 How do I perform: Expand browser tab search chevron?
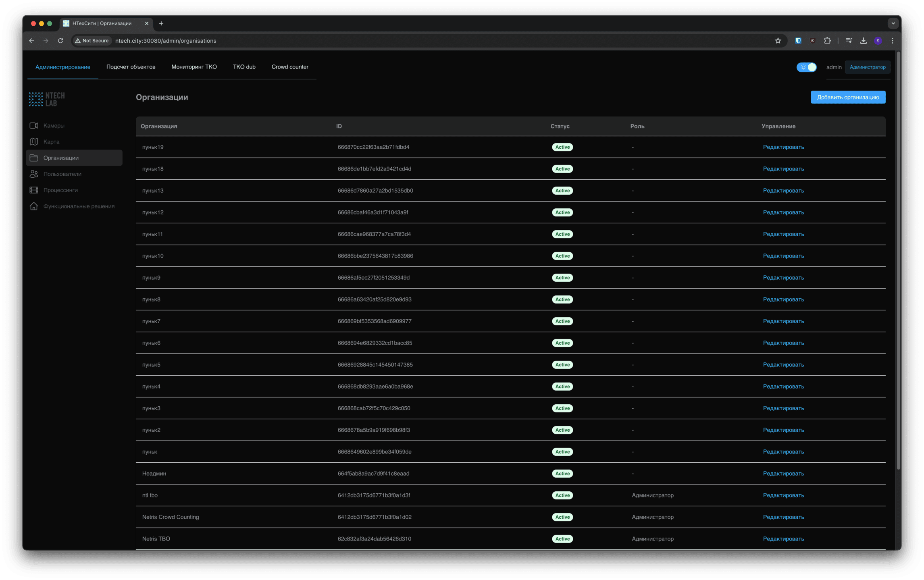(893, 23)
